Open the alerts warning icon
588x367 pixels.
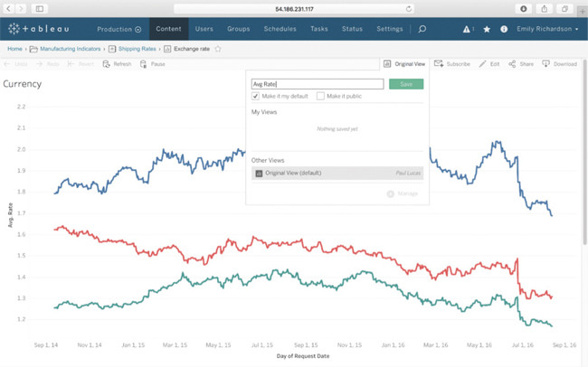click(467, 29)
